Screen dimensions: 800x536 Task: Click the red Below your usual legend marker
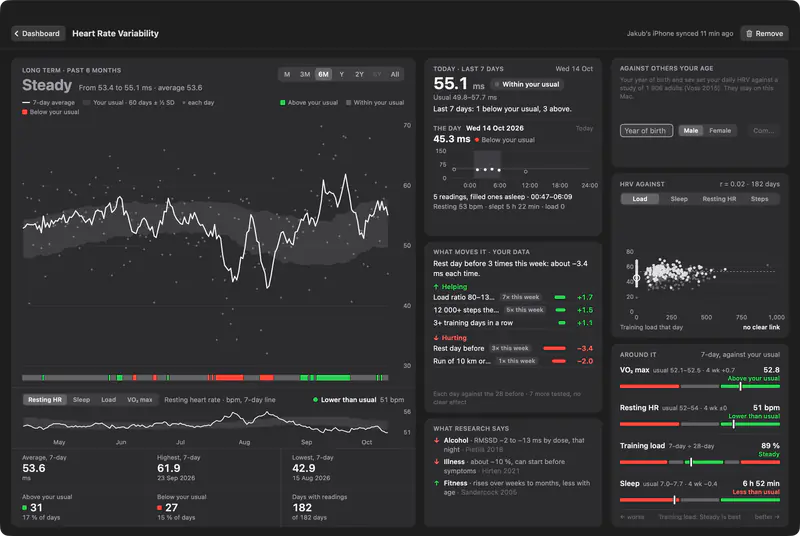coord(24,112)
